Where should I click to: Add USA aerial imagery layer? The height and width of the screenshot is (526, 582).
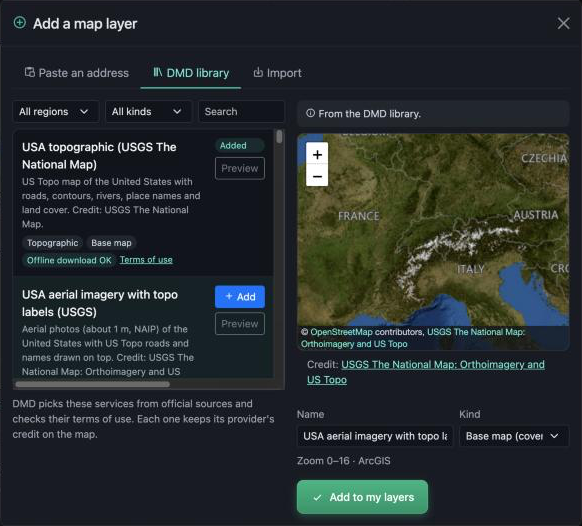(x=240, y=297)
